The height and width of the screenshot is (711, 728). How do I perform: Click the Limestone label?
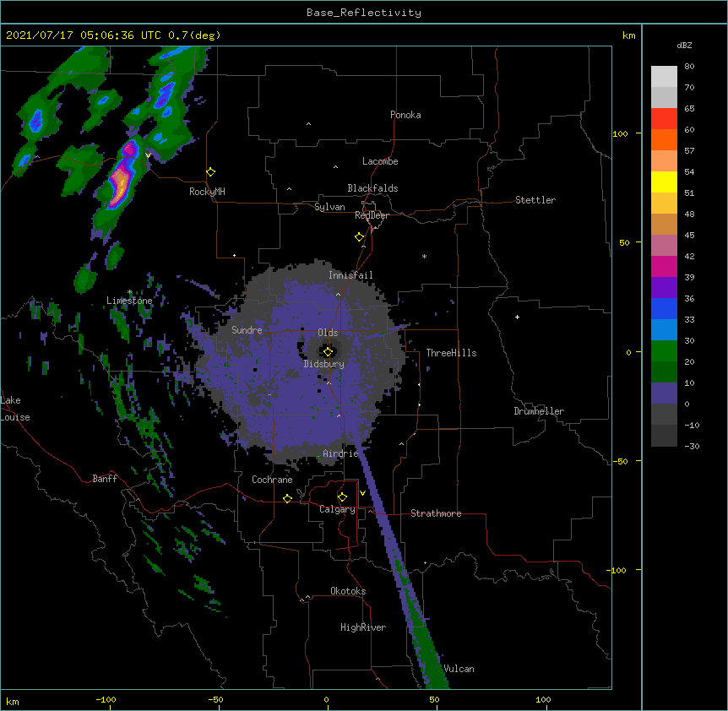[x=129, y=301]
